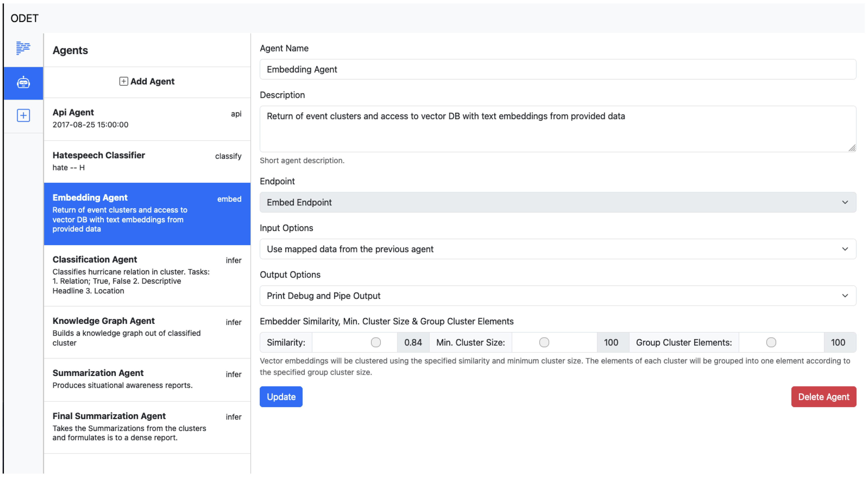Click the Min. Cluster Size slider knob
This screenshot has width=868, height=478.
544,342
